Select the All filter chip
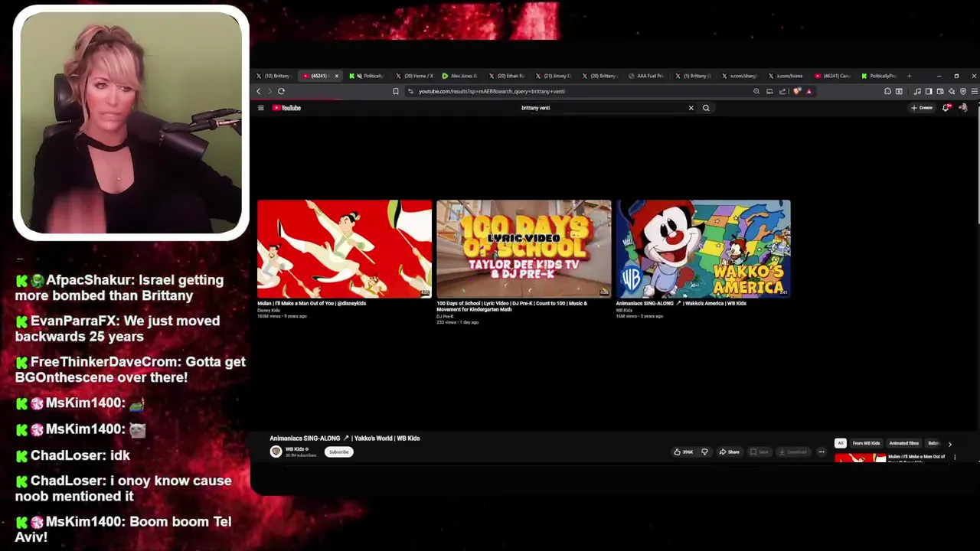Viewport: 980px width, 551px height. click(840, 443)
